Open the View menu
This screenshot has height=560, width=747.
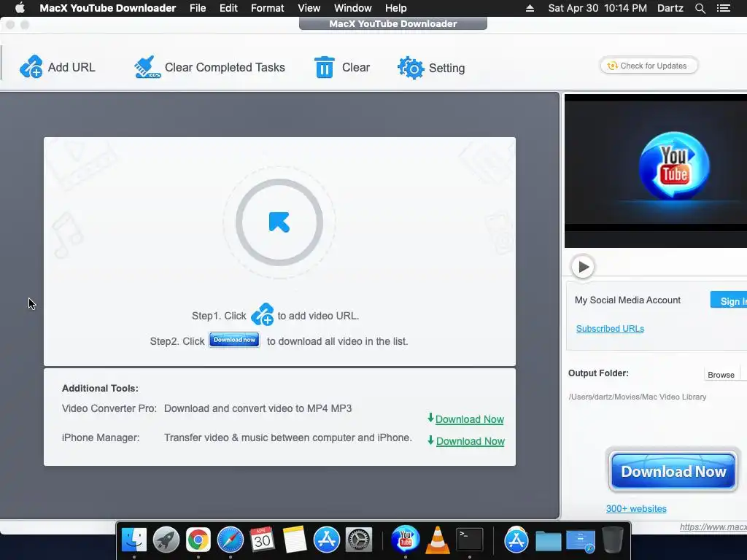(x=309, y=8)
